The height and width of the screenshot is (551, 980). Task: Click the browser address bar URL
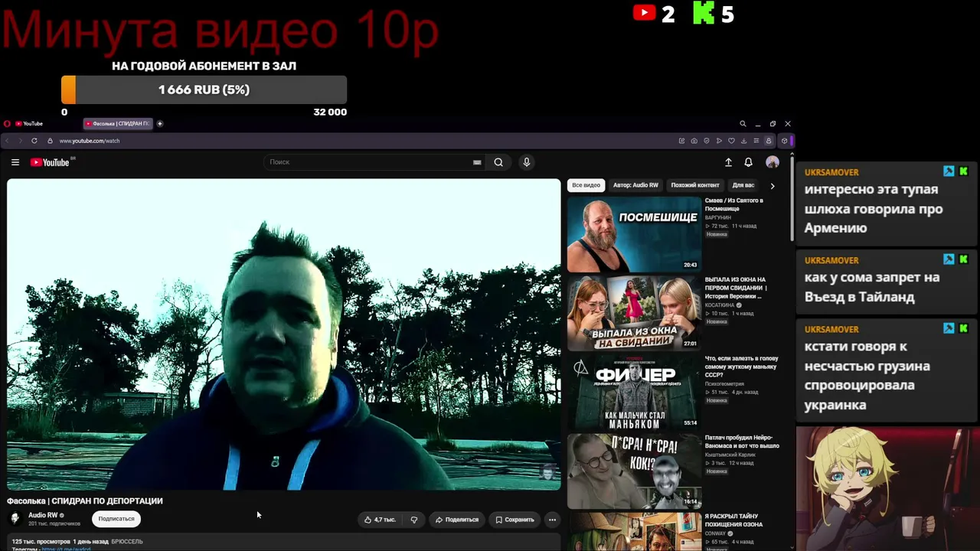click(90, 141)
